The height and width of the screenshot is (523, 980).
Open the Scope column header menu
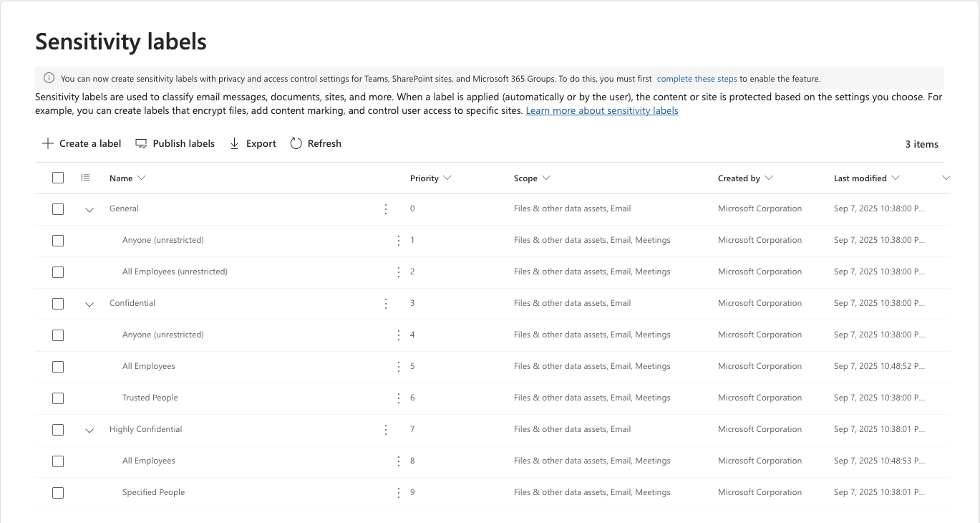pyautogui.click(x=546, y=178)
